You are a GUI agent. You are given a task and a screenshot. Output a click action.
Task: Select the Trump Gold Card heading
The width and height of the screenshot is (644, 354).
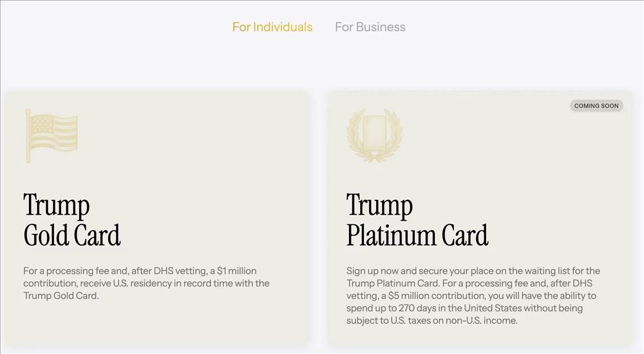pyautogui.click(x=71, y=221)
